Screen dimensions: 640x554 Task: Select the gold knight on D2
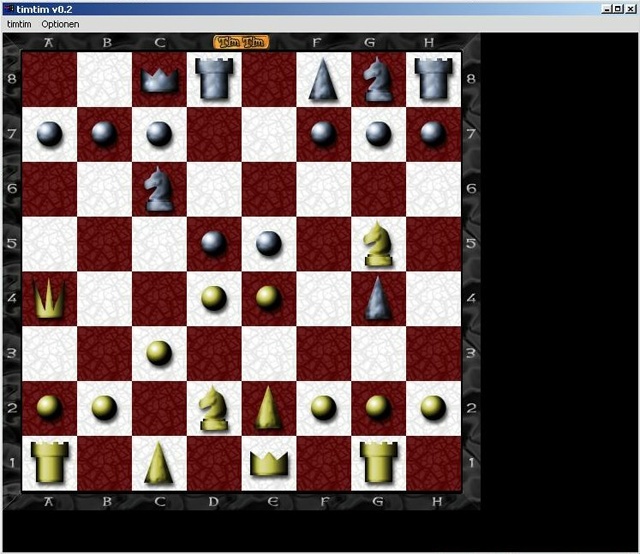coord(213,408)
